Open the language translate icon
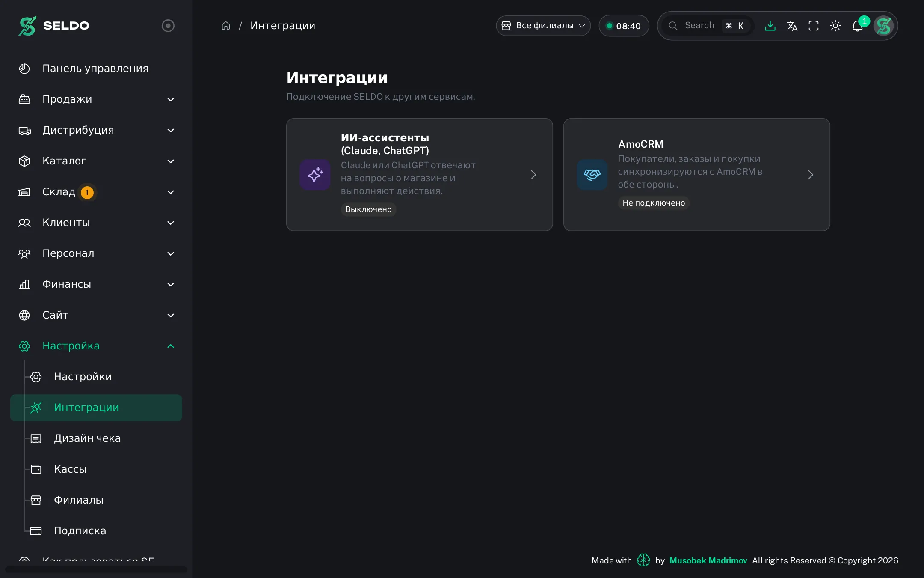Image resolution: width=924 pixels, height=578 pixels. 792,26
